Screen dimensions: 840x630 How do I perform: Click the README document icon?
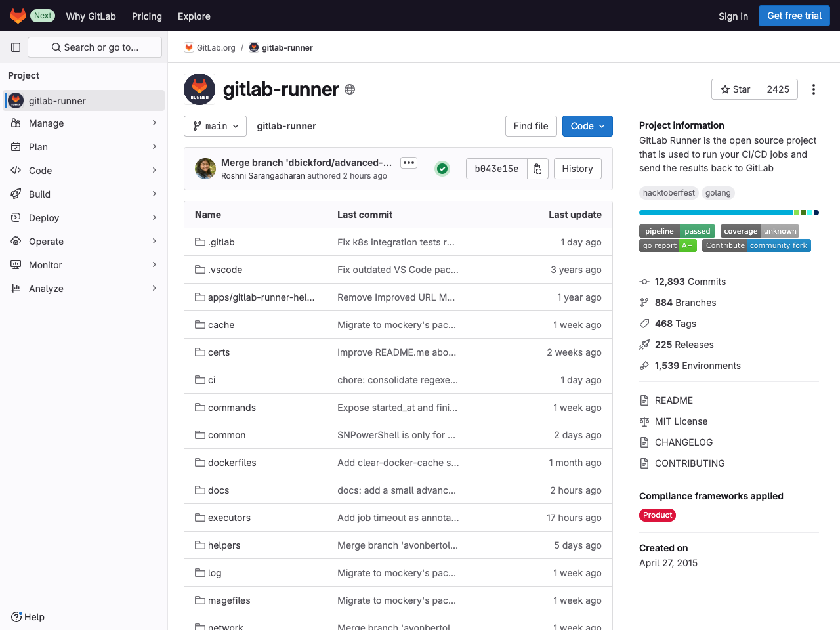click(x=644, y=400)
